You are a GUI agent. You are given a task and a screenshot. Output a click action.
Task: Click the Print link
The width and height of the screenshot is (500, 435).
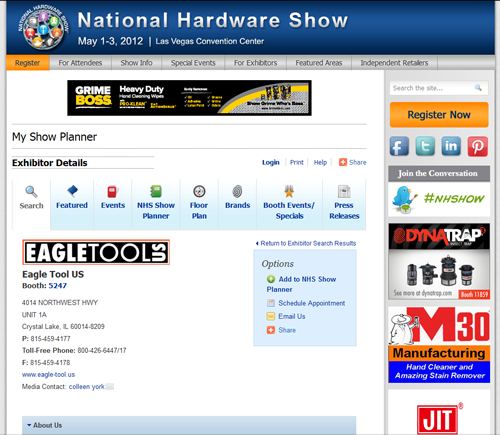pyautogui.click(x=297, y=162)
